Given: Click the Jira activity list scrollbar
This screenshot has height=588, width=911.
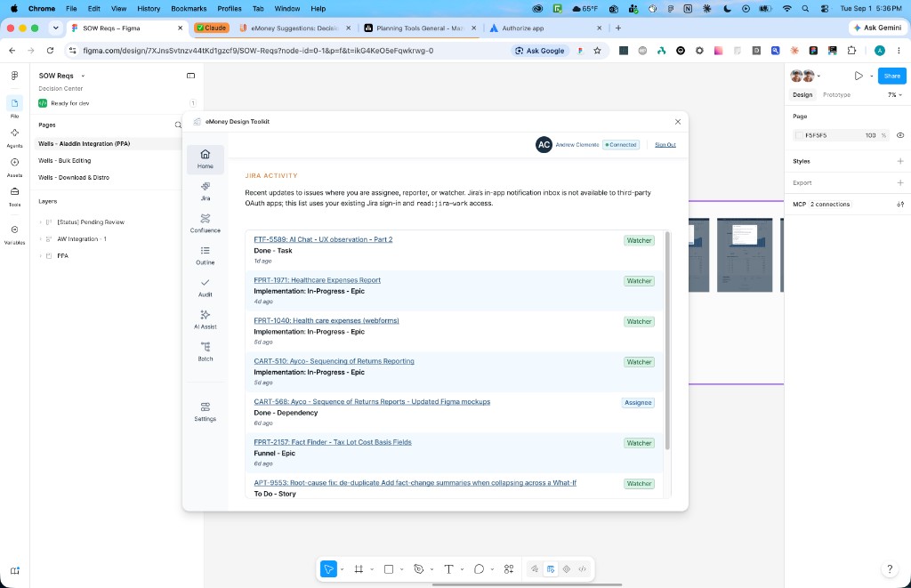Looking at the screenshot, I should (x=667, y=341).
